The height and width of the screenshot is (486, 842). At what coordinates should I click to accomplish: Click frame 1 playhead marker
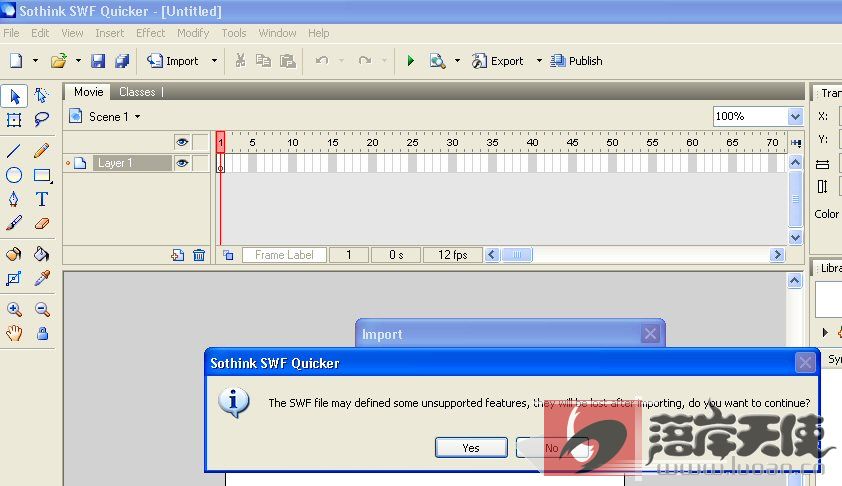pos(220,142)
